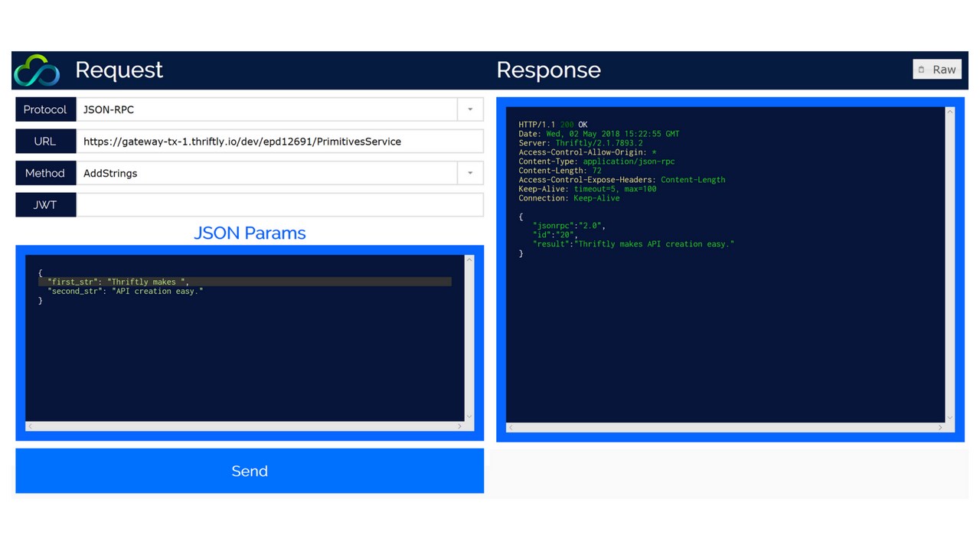Screen dimensions: 980x551
Task: Send the JSON-RPC request
Action: [250, 471]
